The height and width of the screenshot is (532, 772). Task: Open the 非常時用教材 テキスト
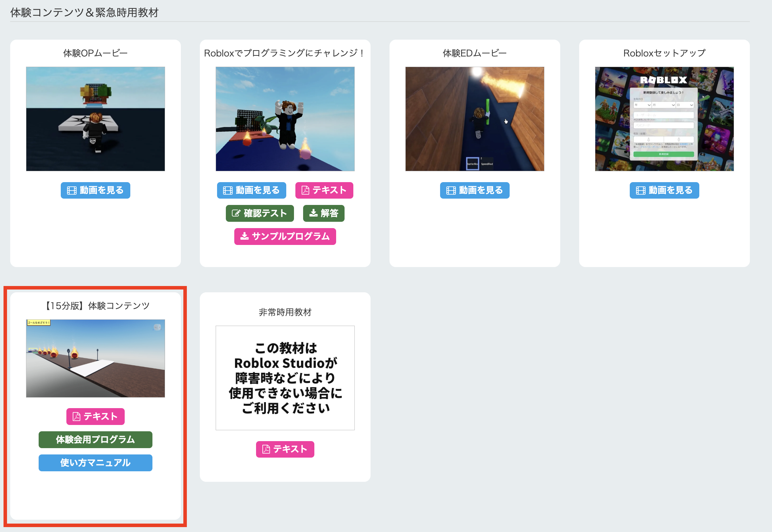[285, 449]
